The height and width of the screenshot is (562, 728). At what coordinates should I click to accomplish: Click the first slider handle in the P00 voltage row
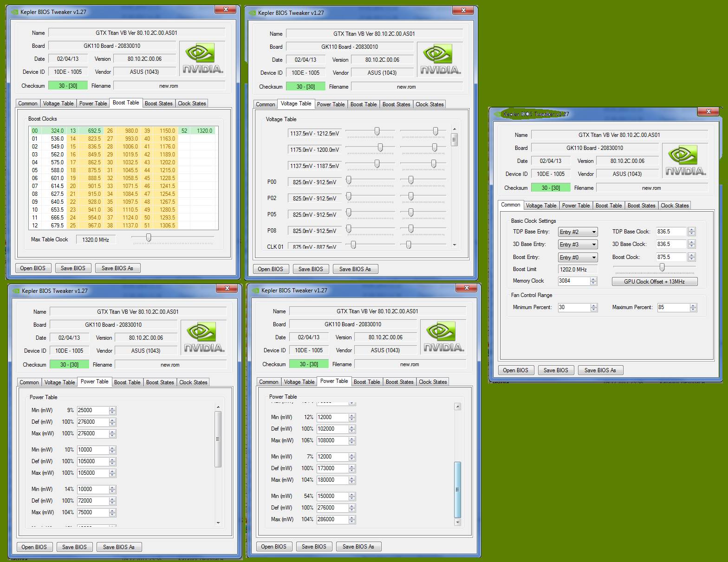(x=349, y=180)
